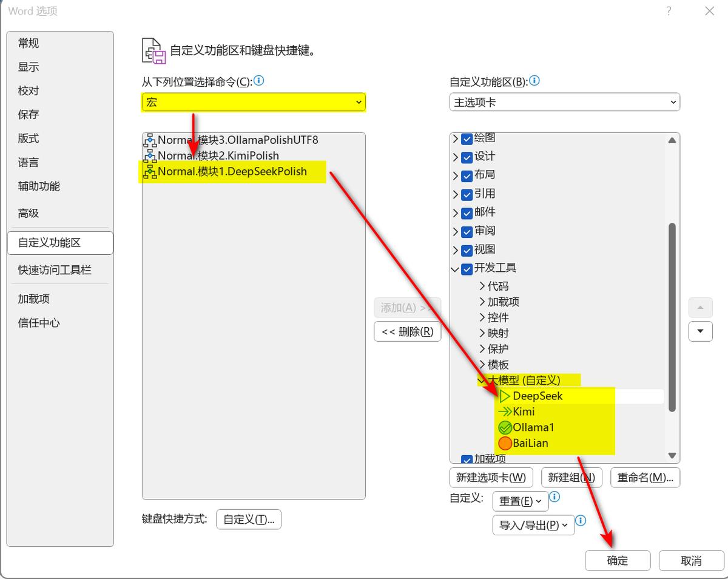Select the OllamaPolishUTF8 macro icon
728x579 pixels.
click(x=150, y=140)
